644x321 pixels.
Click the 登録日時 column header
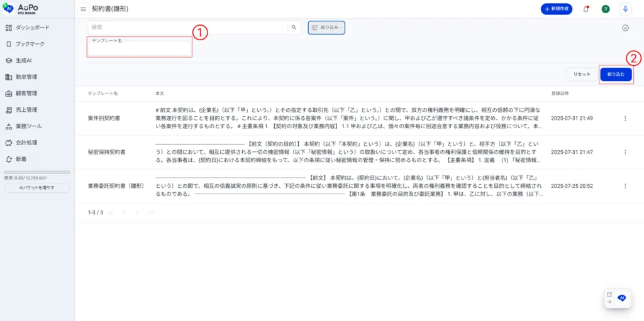click(x=560, y=94)
